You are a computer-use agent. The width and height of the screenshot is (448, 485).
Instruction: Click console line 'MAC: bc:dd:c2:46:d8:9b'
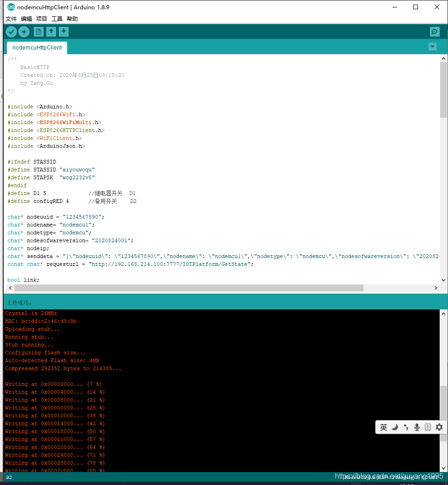click(x=41, y=321)
